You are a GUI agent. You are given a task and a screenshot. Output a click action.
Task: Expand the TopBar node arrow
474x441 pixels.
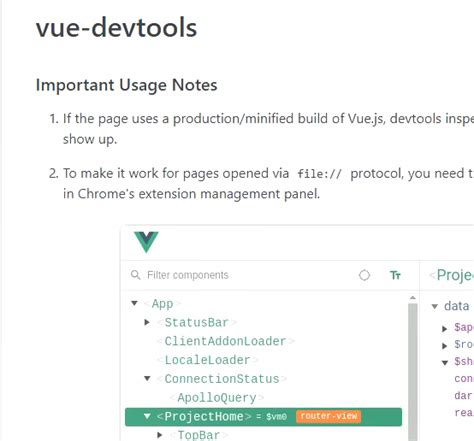(160, 435)
